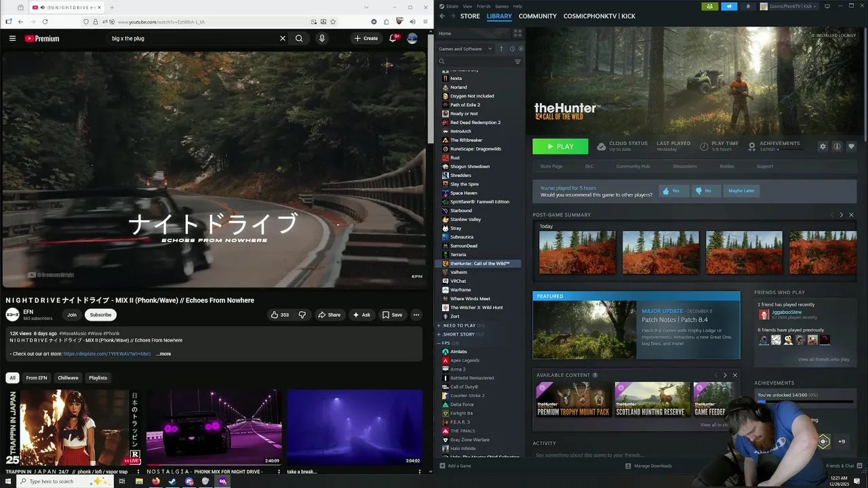The width and height of the screenshot is (868, 488).
Task: Select Stardew Valley in Steam library
Action: tap(465, 220)
